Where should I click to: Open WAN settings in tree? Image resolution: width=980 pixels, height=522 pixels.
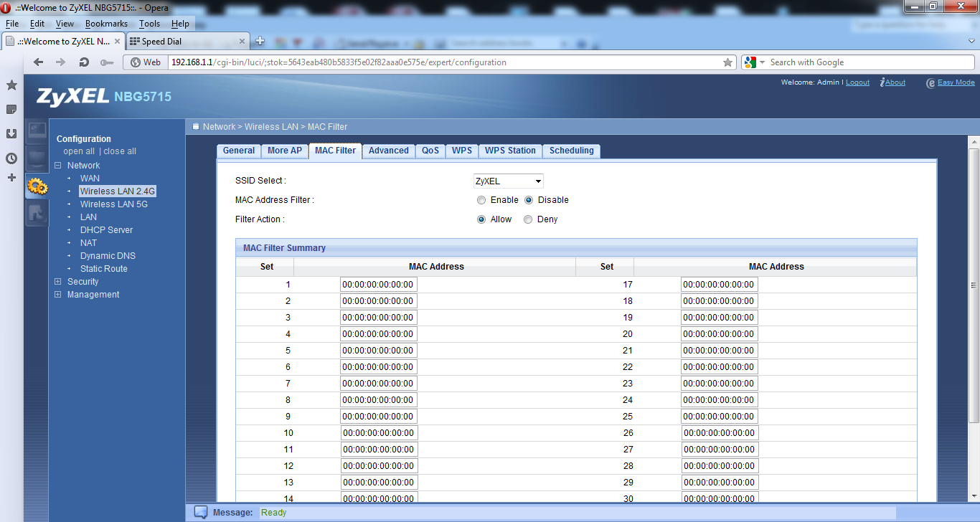point(90,179)
